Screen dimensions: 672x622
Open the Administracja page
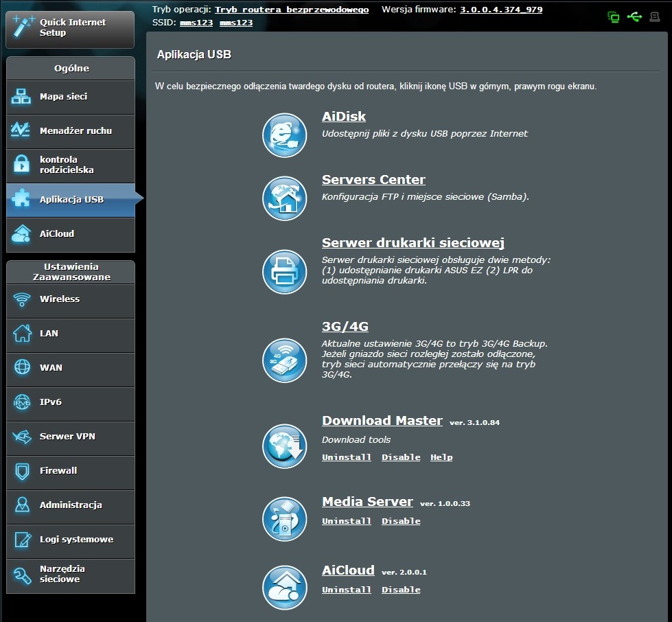coord(71,507)
